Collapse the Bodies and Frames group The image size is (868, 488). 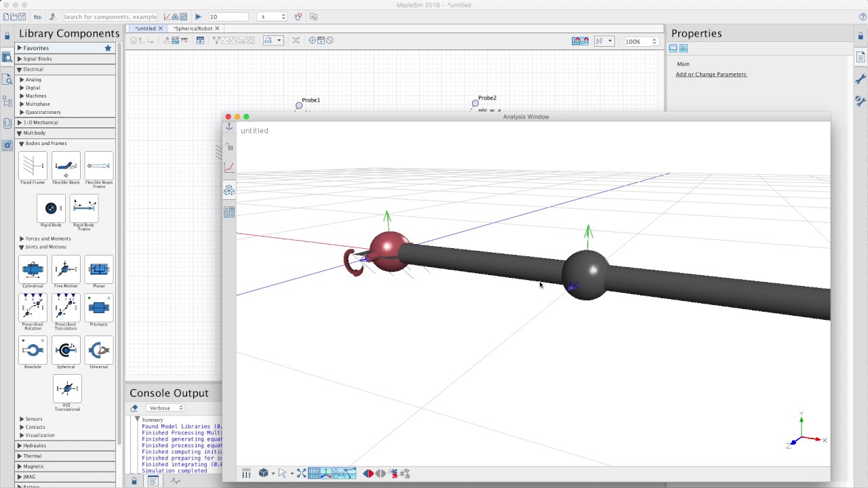(22, 144)
